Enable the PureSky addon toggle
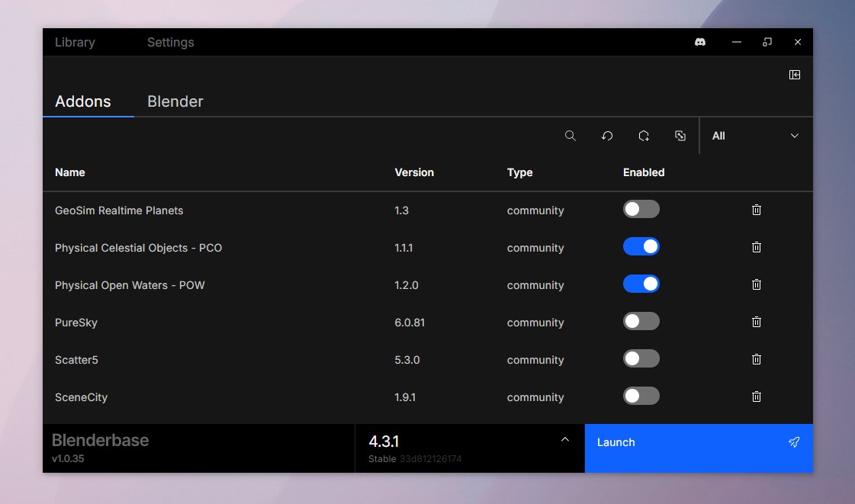Image resolution: width=855 pixels, height=504 pixels. (641, 322)
